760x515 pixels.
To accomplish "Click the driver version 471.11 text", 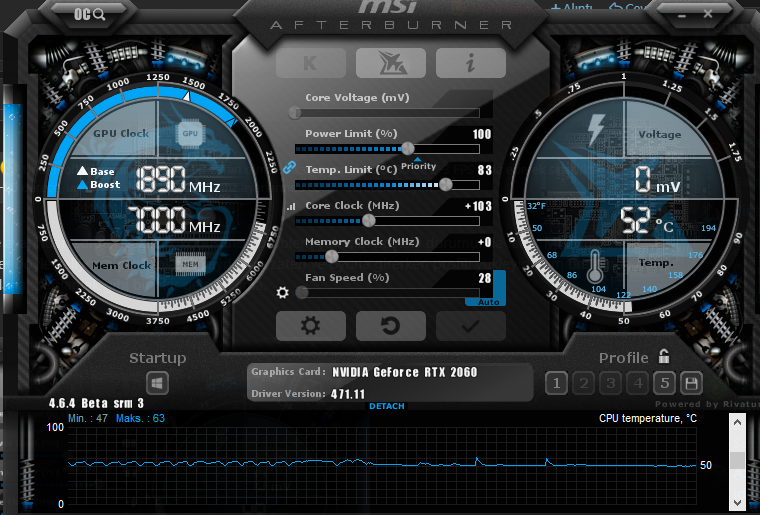I will click(x=348, y=394).
